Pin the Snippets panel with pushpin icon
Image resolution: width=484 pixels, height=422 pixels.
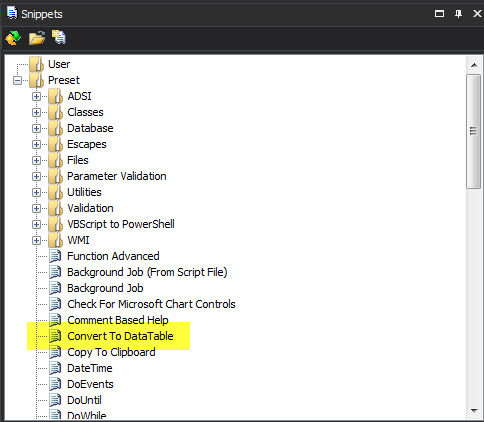pos(458,14)
